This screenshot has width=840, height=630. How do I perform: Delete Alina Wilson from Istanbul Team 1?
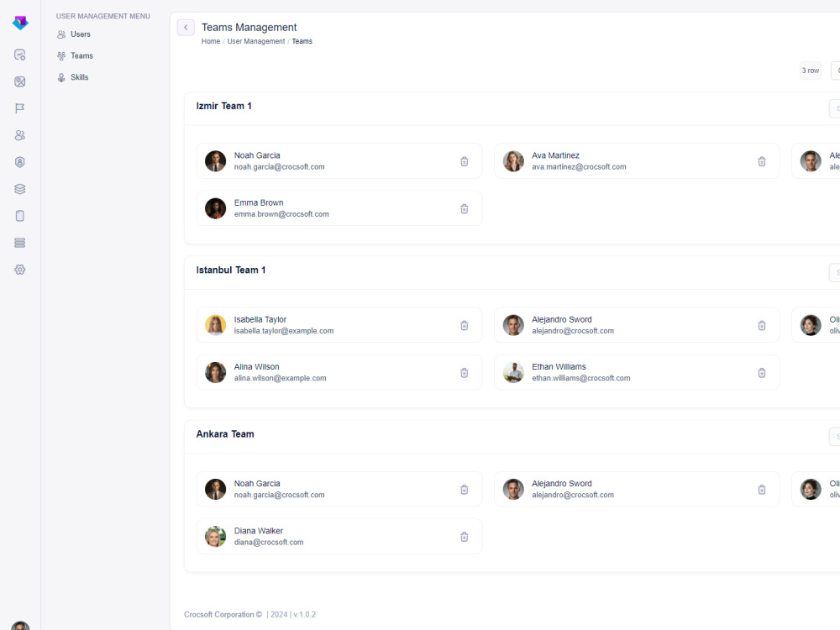pyautogui.click(x=464, y=372)
